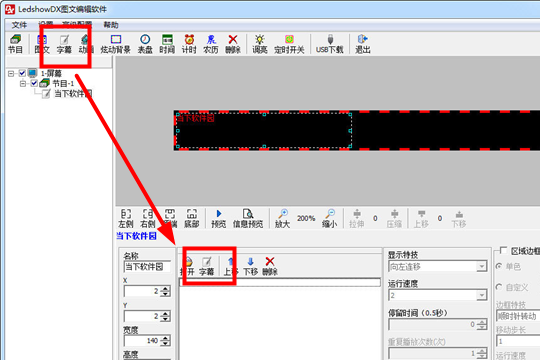
Task: Click the 节目 (program) toolbar icon
Action: pos(15,44)
